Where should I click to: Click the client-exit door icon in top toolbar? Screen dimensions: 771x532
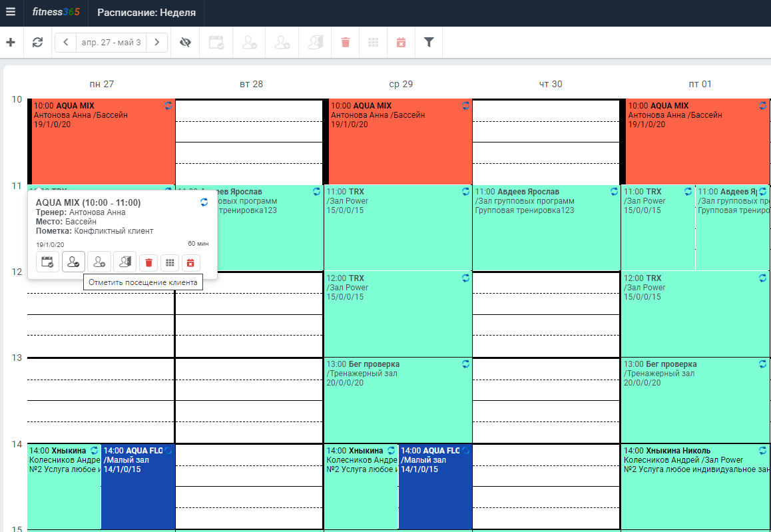pyautogui.click(x=315, y=43)
